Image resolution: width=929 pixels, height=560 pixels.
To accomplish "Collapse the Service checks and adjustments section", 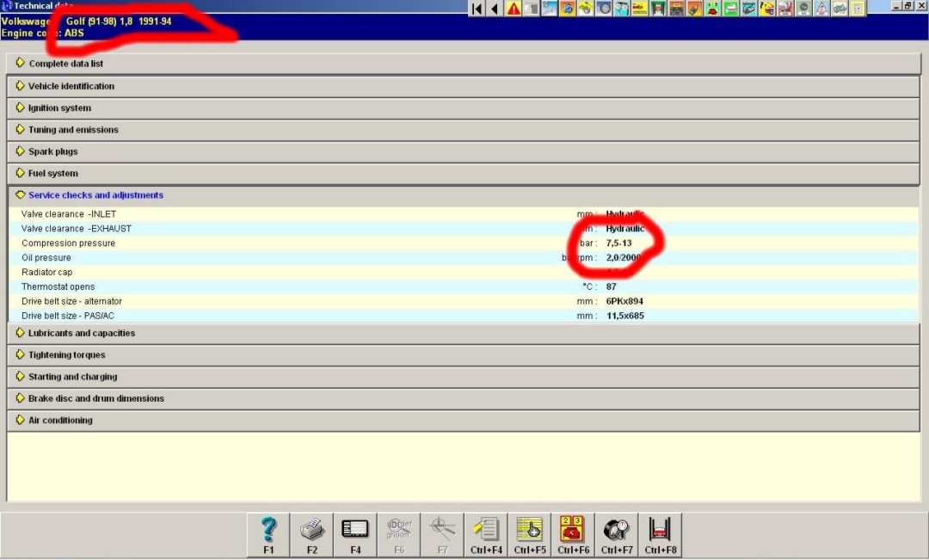I will tap(95, 195).
